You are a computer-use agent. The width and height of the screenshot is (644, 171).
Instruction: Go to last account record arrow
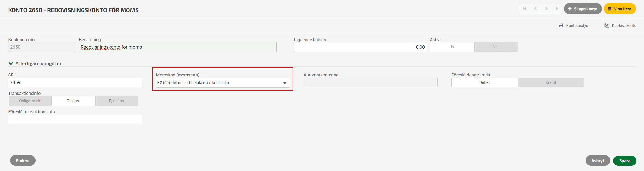tap(557, 9)
